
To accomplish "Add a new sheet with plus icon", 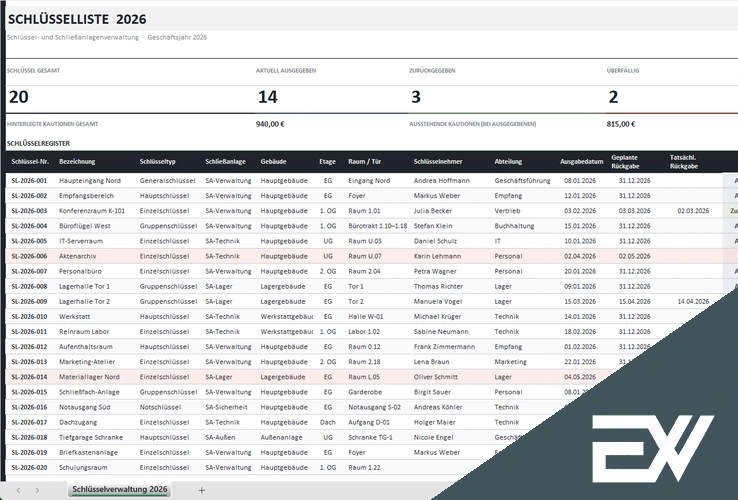I will coord(201,490).
